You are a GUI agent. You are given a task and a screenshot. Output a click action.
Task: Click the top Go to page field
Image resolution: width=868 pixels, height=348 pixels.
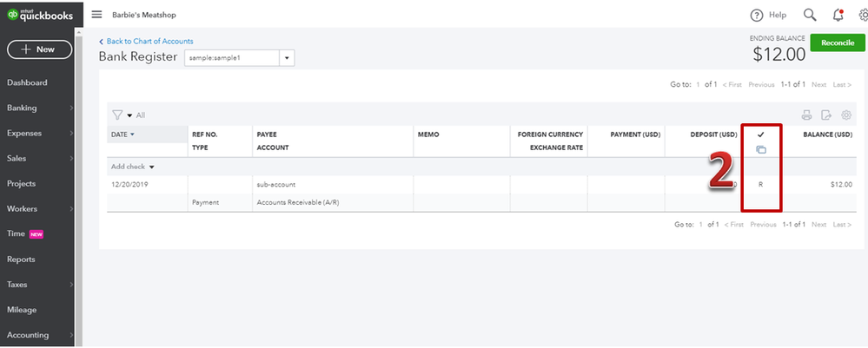pyautogui.click(x=698, y=85)
